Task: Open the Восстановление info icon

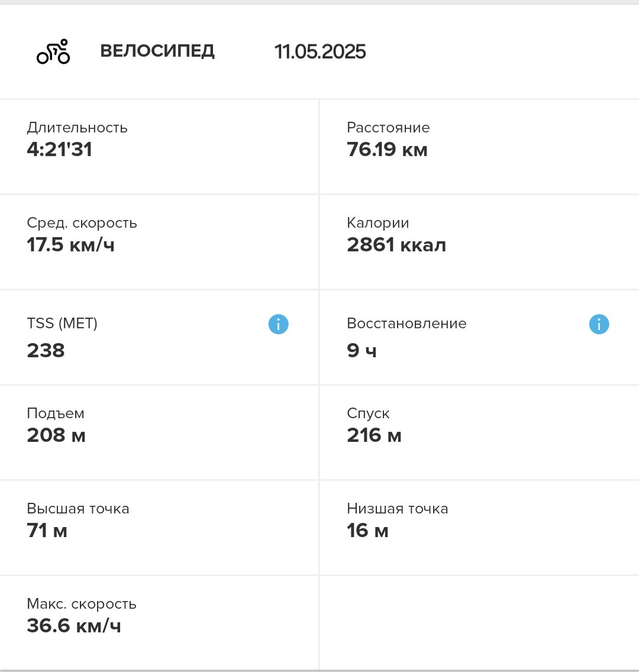Action: click(599, 324)
